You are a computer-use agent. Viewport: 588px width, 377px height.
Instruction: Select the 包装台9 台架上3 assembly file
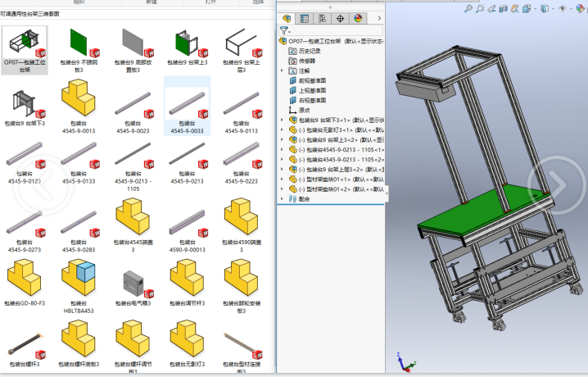point(187,46)
